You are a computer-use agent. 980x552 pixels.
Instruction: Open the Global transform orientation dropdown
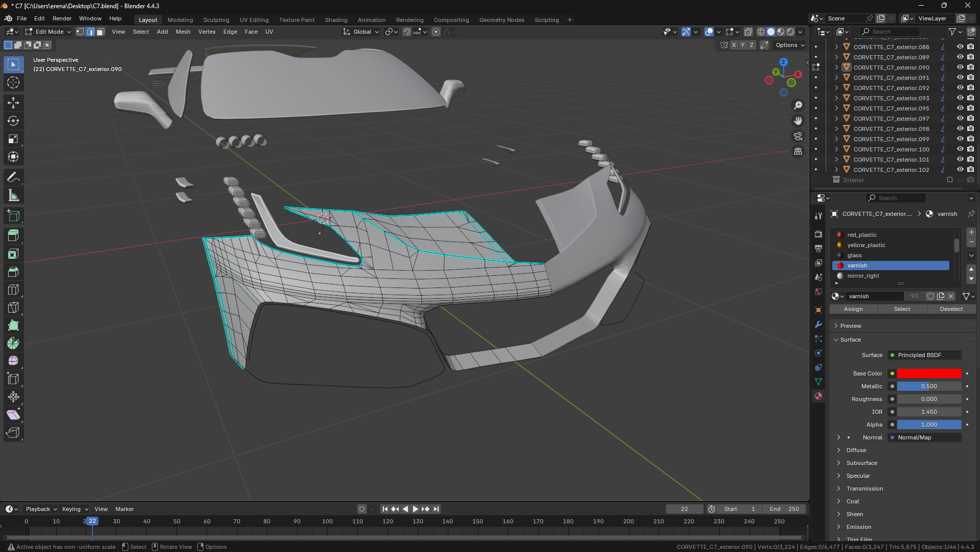click(x=362, y=32)
